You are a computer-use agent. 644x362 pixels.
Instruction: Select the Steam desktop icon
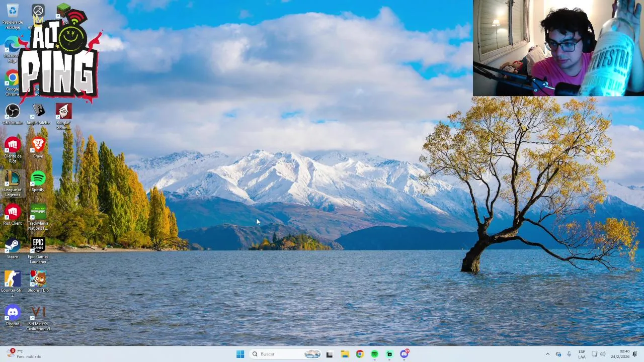pyautogui.click(x=13, y=248)
